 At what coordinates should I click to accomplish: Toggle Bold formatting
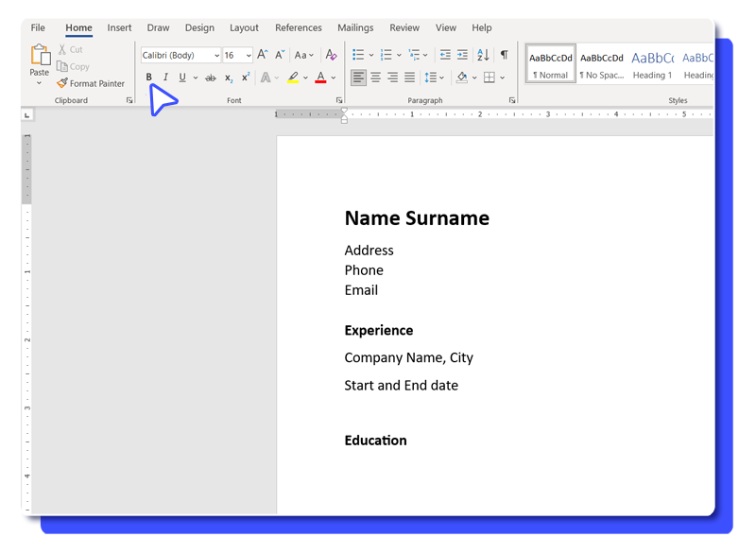(149, 78)
